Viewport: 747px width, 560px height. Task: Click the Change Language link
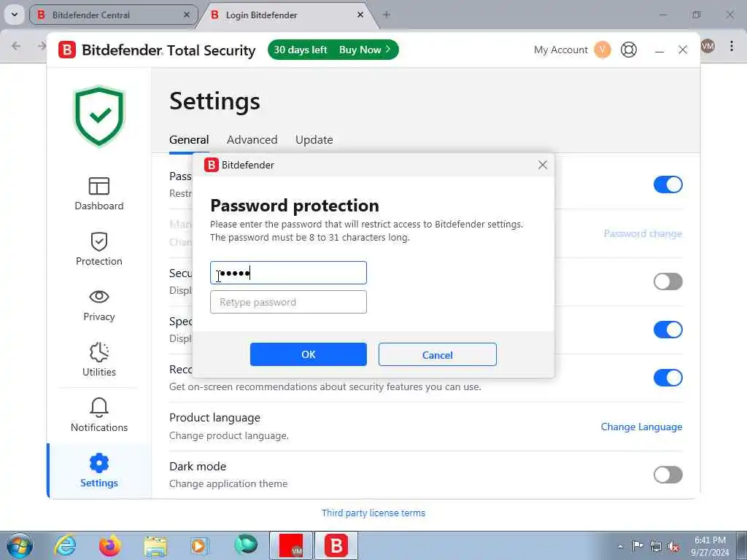641,427
